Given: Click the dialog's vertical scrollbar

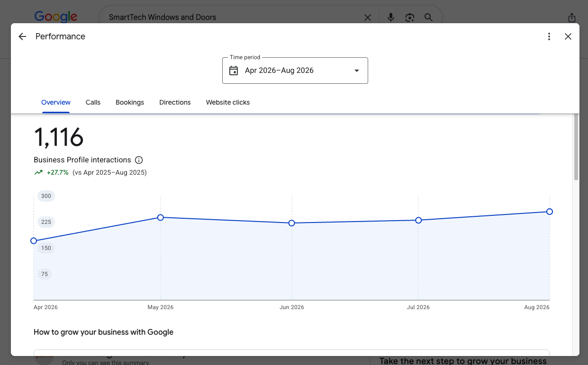Looking at the screenshot, I should (576, 147).
